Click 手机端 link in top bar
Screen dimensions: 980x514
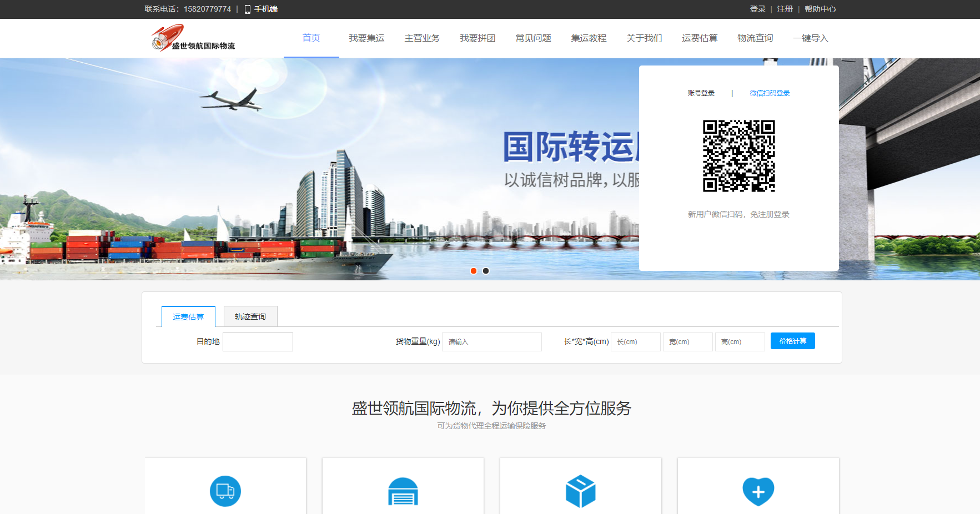266,9
